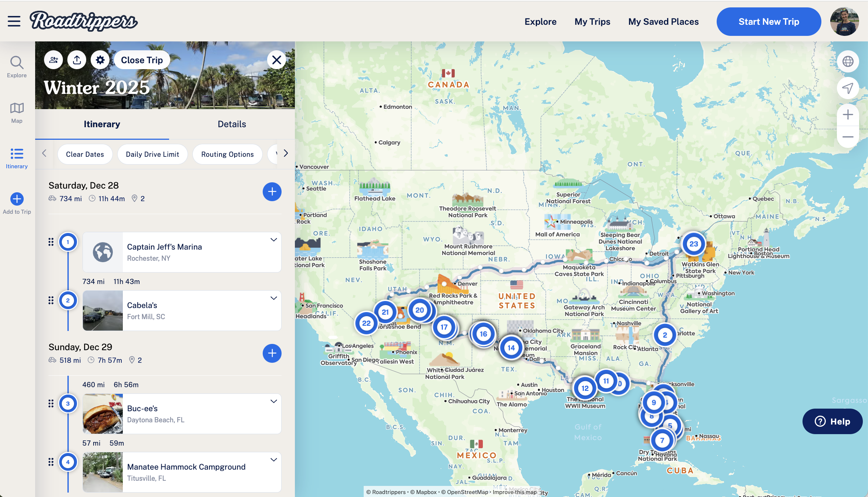868x497 pixels.
Task: Click the Add to Trip sidebar button
Action: [x=17, y=204]
